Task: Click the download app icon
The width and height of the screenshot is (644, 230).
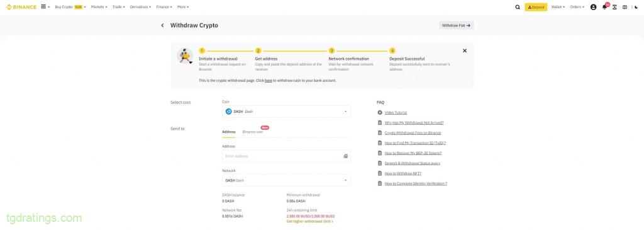Action: click(x=614, y=7)
